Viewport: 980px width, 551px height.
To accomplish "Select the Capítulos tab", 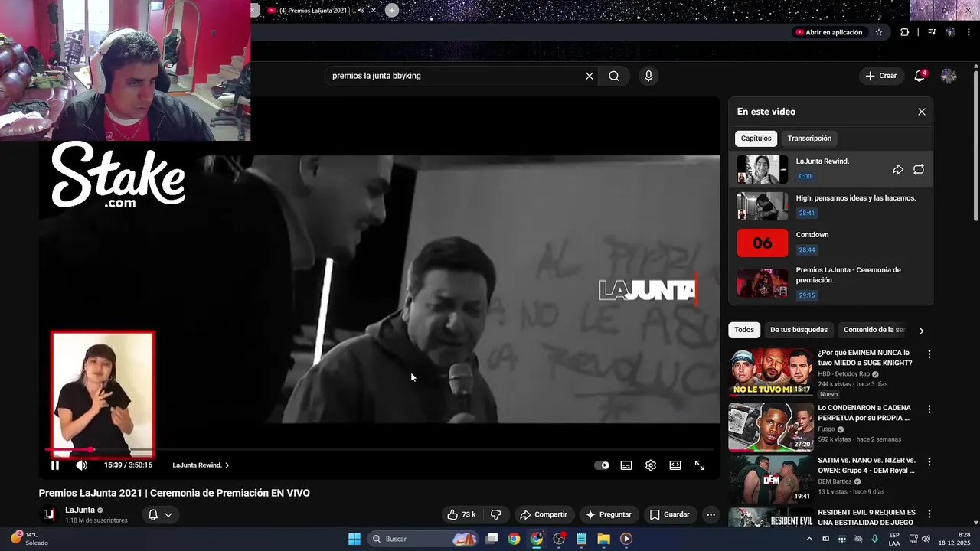I will click(756, 139).
